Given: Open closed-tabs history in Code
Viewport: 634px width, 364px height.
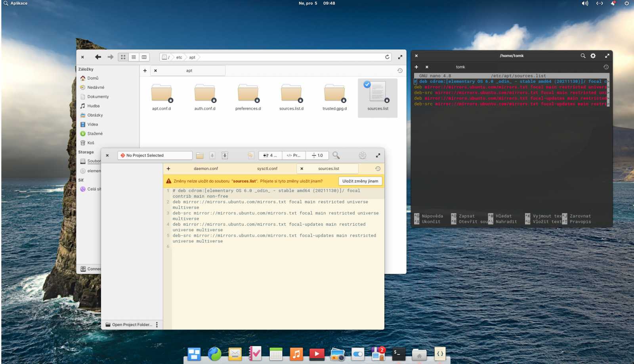Looking at the screenshot, I should (x=378, y=168).
